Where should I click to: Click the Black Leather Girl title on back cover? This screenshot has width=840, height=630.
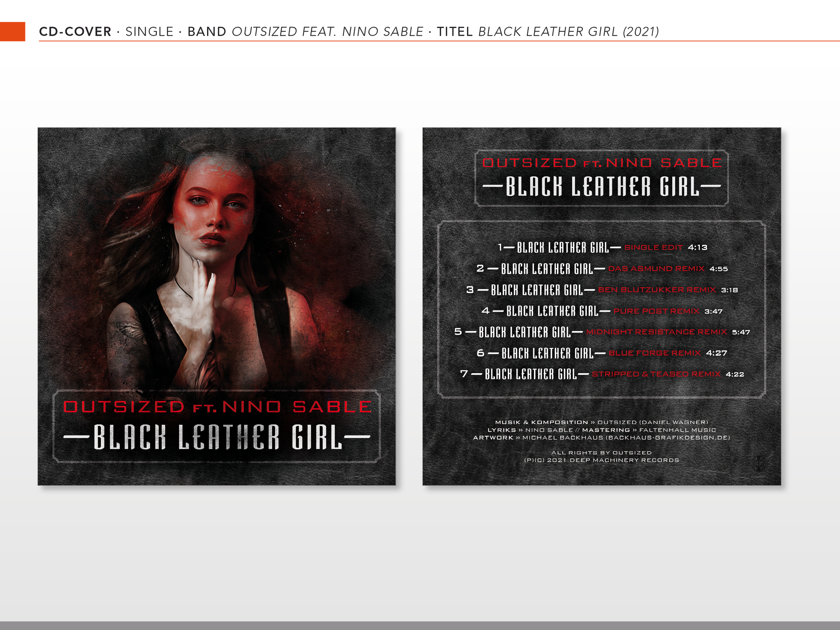602,187
